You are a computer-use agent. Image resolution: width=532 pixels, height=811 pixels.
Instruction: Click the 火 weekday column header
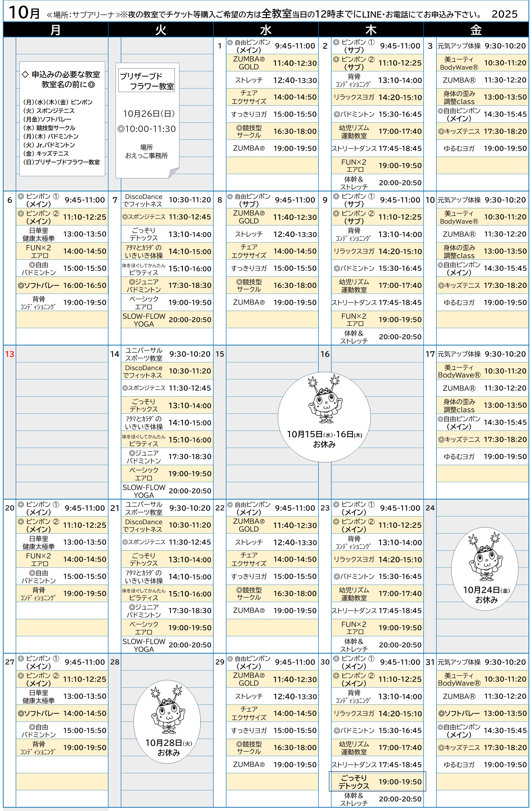(161, 30)
